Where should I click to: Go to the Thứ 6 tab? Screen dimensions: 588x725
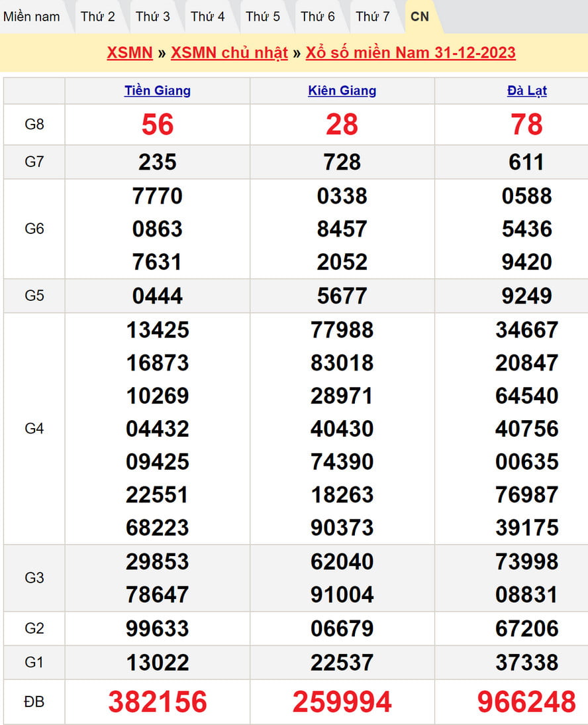[x=318, y=17]
